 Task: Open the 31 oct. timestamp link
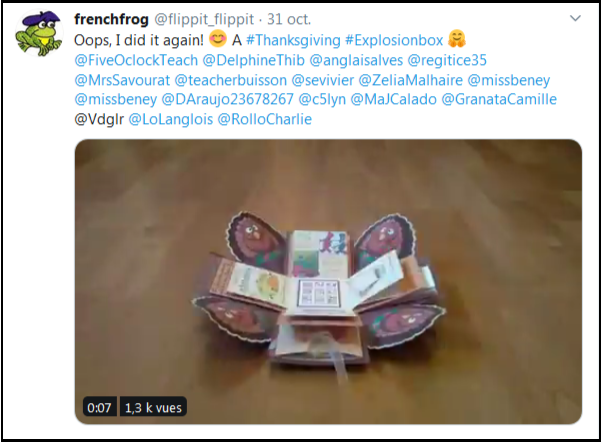pyautogui.click(x=289, y=19)
